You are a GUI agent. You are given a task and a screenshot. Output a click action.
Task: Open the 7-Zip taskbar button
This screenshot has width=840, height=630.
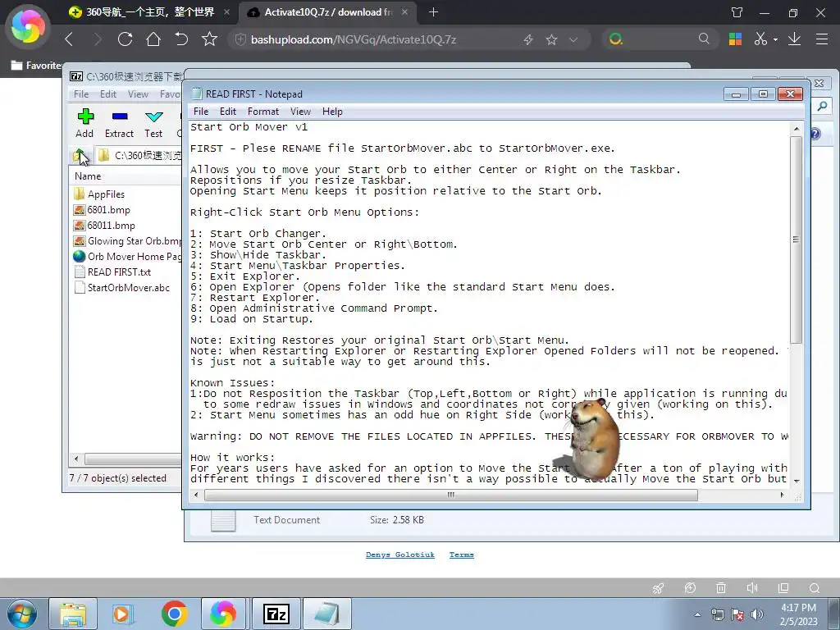[276, 614]
